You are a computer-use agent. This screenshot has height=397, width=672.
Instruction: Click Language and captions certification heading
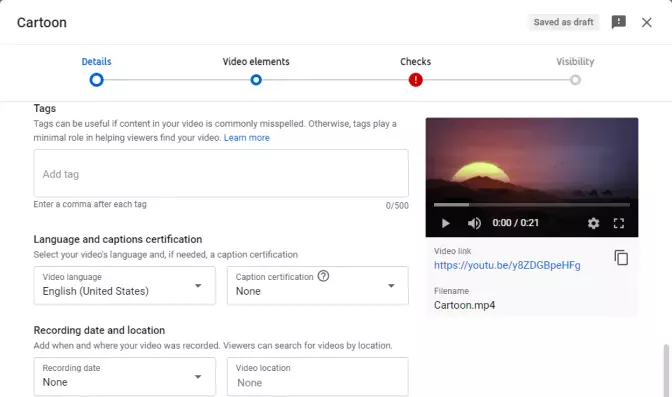point(118,239)
